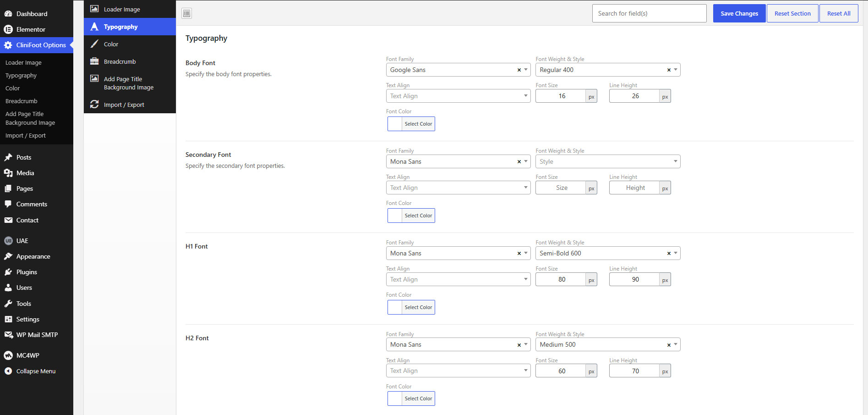Screen dimensions: 868x415
Task: Clear Body Font family Google Sans
Action: (519, 70)
